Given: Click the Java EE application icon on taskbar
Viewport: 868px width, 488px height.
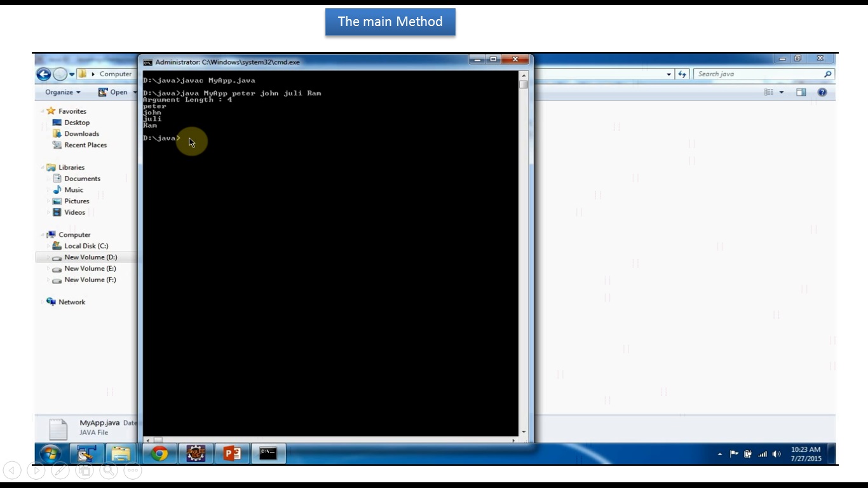Looking at the screenshot, I should click(x=195, y=453).
